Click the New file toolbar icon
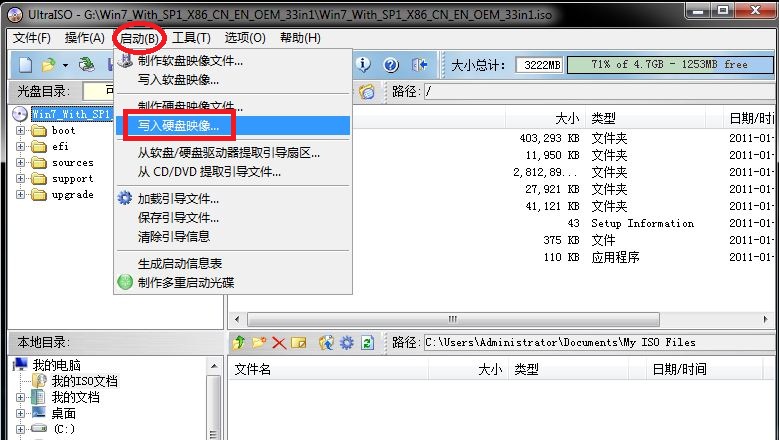 point(25,65)
